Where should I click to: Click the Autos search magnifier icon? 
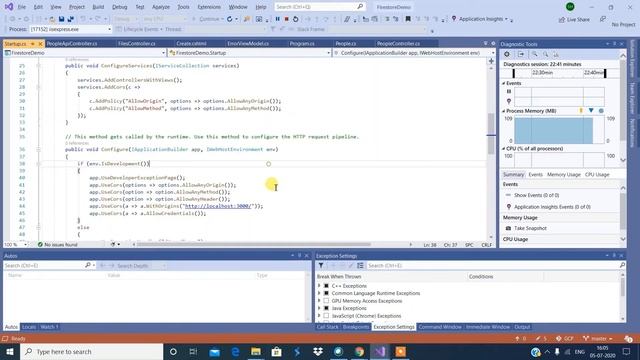tap(87, 266)
